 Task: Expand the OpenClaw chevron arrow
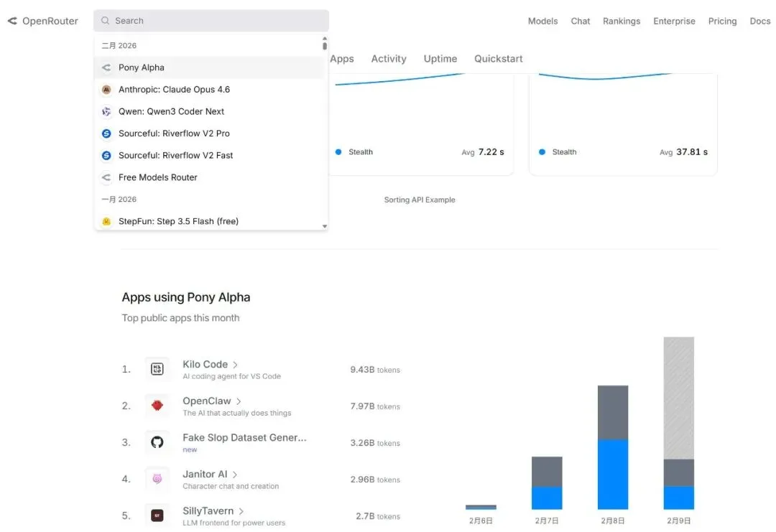coord(239,401)
